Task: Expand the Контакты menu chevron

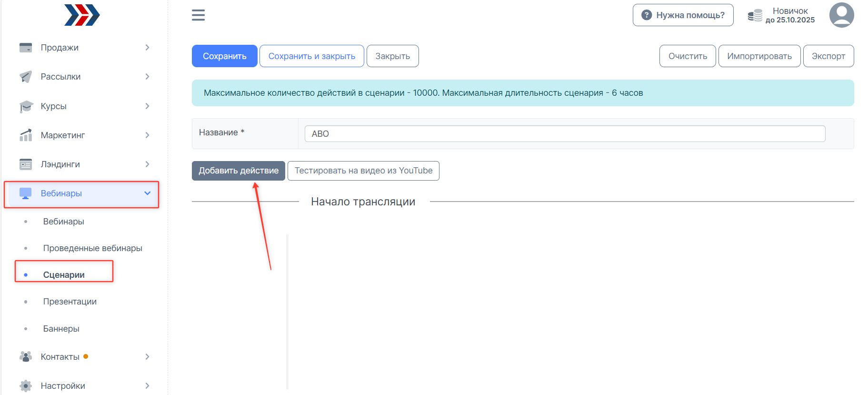Action: coord(147,357)
